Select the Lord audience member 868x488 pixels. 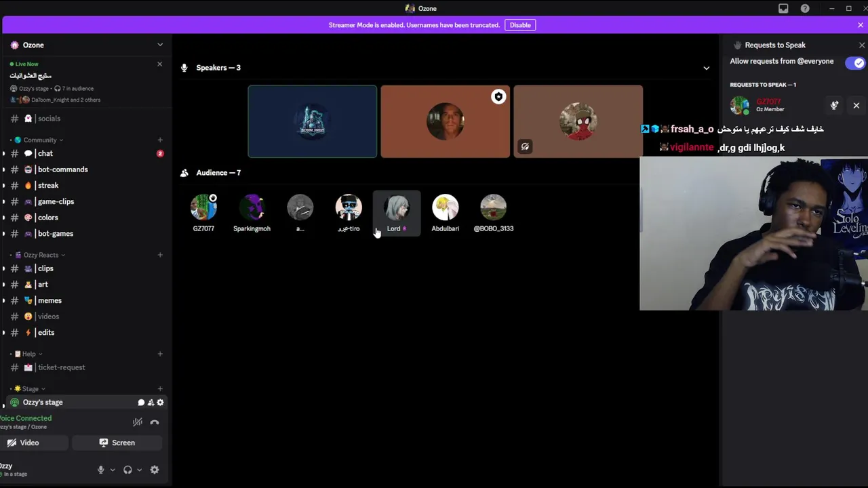(x=397, y=213)
